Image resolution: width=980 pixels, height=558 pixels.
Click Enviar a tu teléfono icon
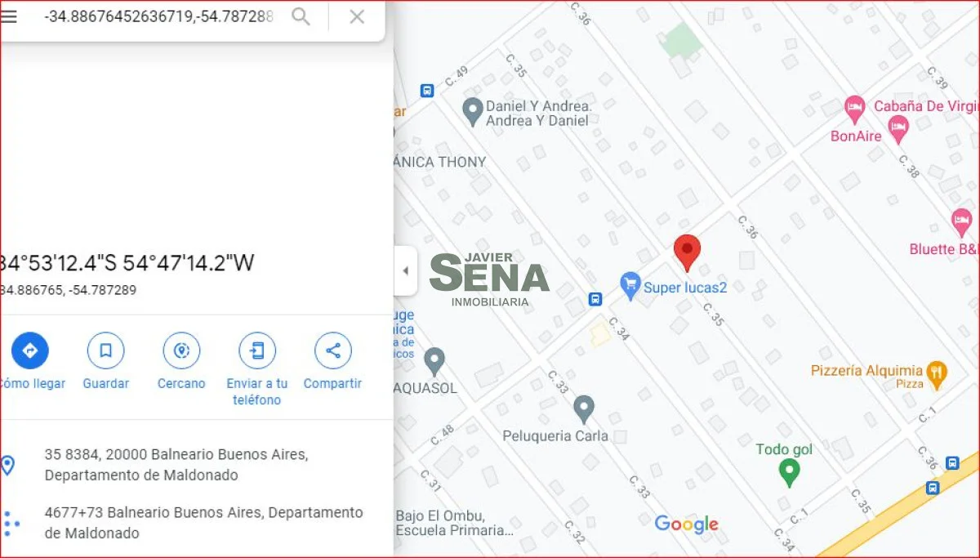coord(257,351)
